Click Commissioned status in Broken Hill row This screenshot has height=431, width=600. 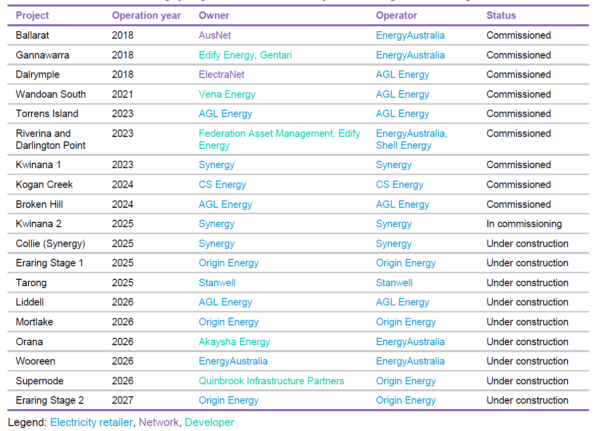point(519,204)
